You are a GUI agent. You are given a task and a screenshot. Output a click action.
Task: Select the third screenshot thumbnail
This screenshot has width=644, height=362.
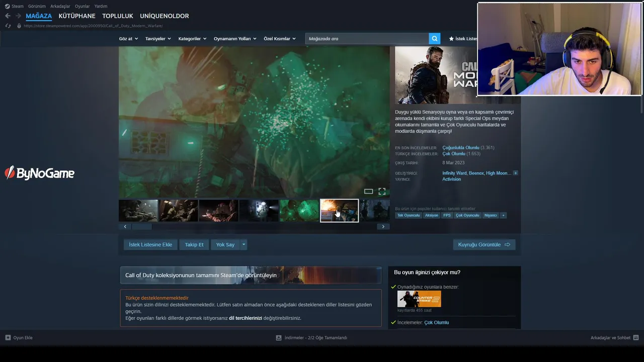pos(219,211)
